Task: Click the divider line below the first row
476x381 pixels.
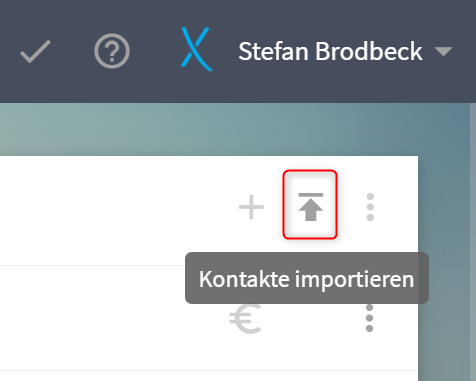Action: [x=209, y=266]
